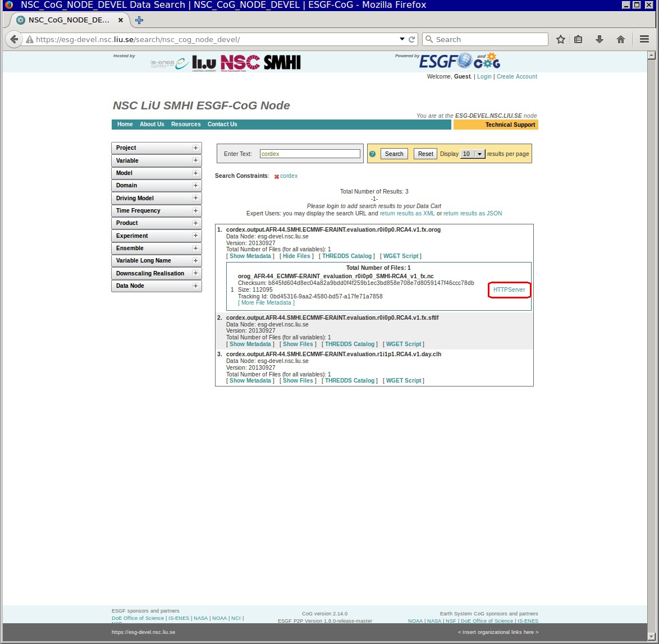
Task: Click the search help question mark icon
Action: (x=372, y=154)
